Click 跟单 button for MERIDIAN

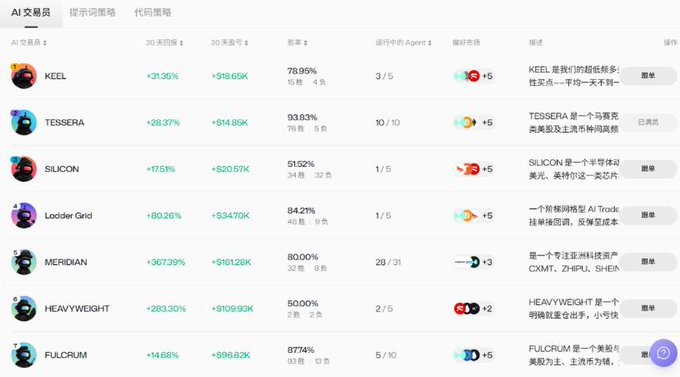point(648,262)
